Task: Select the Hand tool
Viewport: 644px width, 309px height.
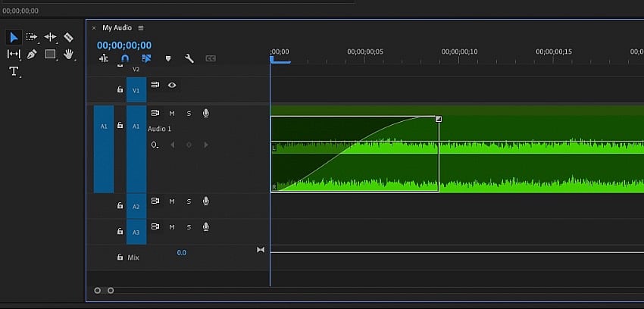Action: pyautogui.click(x=68, y=54)
